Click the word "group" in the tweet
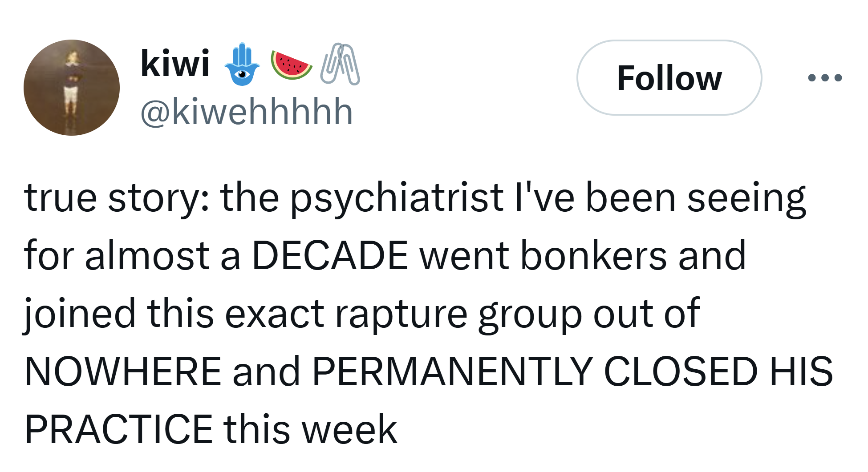Image resolution: width=868 pixels, height=472 pixels. [530, 315]
